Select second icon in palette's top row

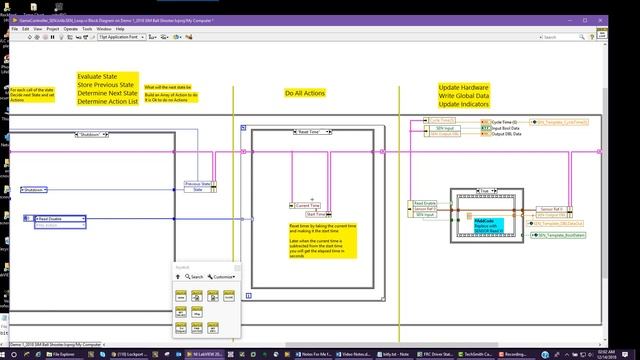tap(197, 296)
